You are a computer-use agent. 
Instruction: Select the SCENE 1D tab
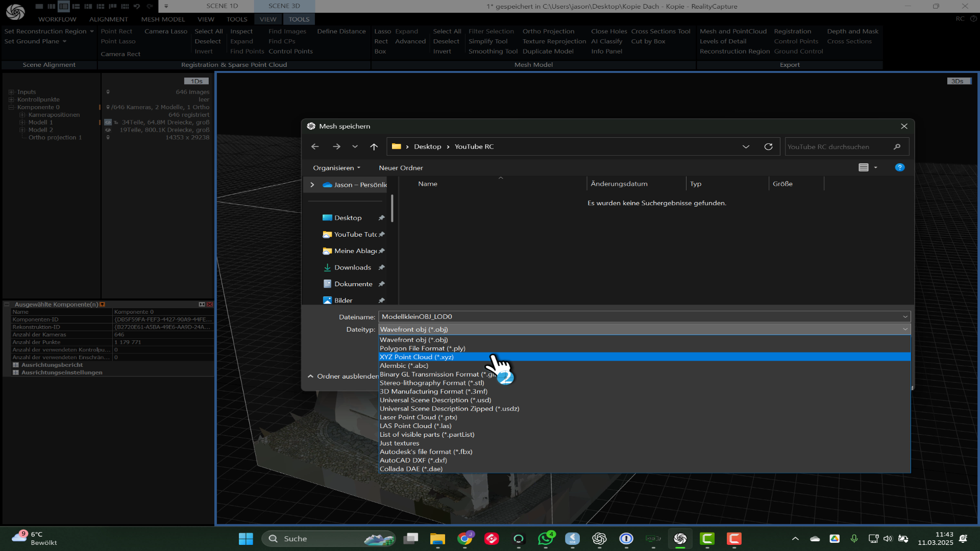click(222, 6)
